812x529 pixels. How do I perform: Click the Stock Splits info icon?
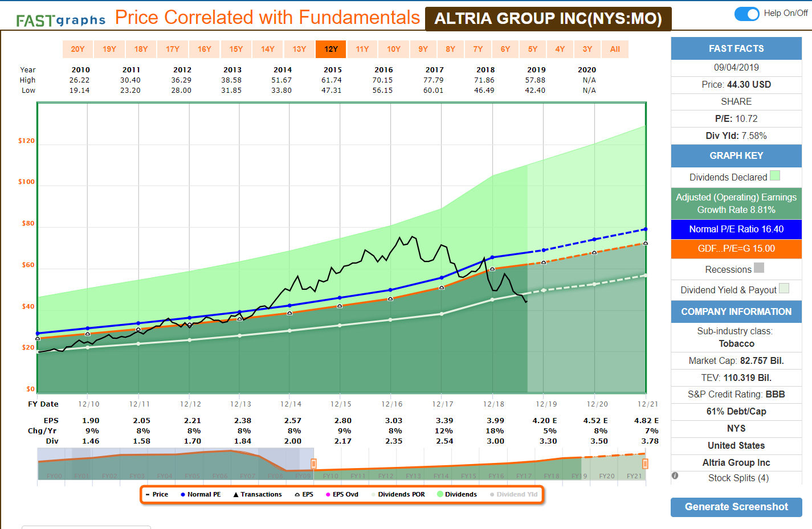(675, 475)
